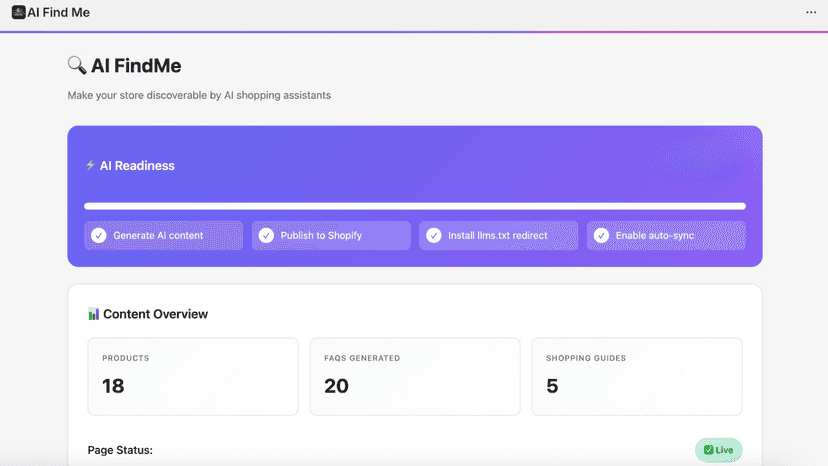Click the bar chart icon by Content Overview
The height and width of the screenshot is (466, 828).
93,314
